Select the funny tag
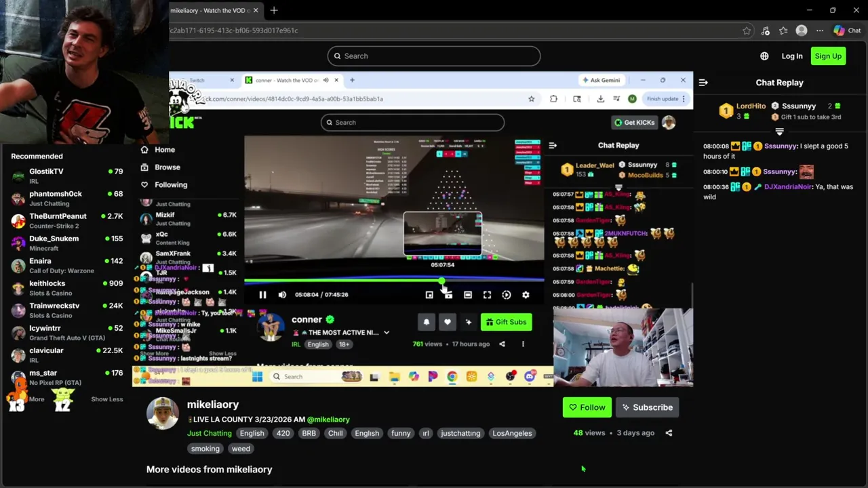This screenshot has width=868, height=488. click(x=401, y=433)
